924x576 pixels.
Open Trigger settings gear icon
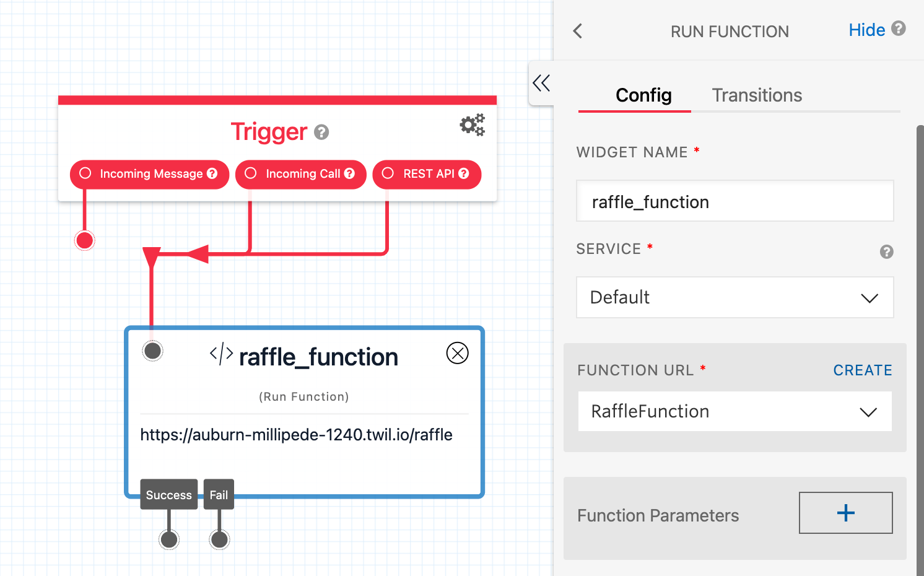coord(472,125)
